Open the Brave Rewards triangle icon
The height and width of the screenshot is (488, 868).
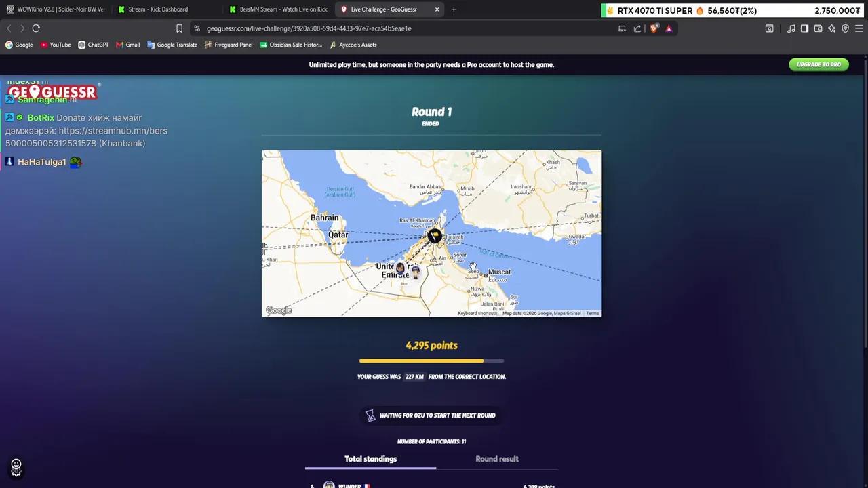[669, 28]
